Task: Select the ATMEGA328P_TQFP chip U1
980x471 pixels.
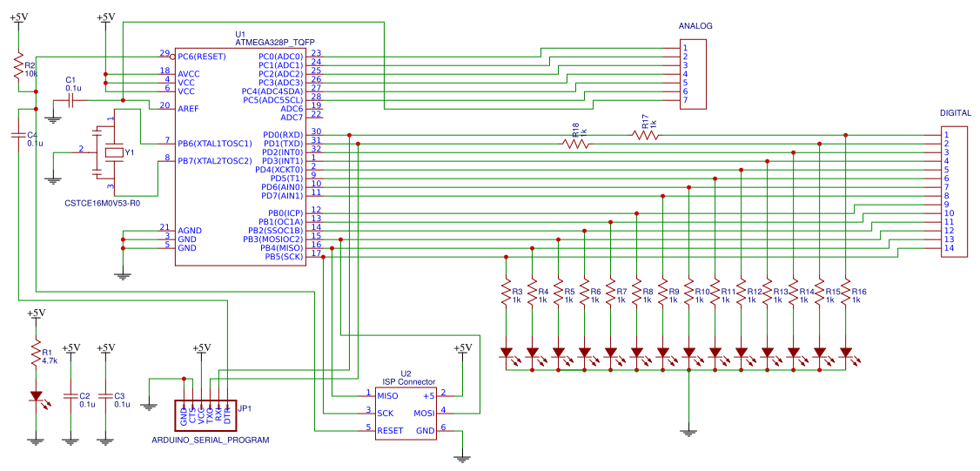Action: pyautogui.click(x=240, y=157)
